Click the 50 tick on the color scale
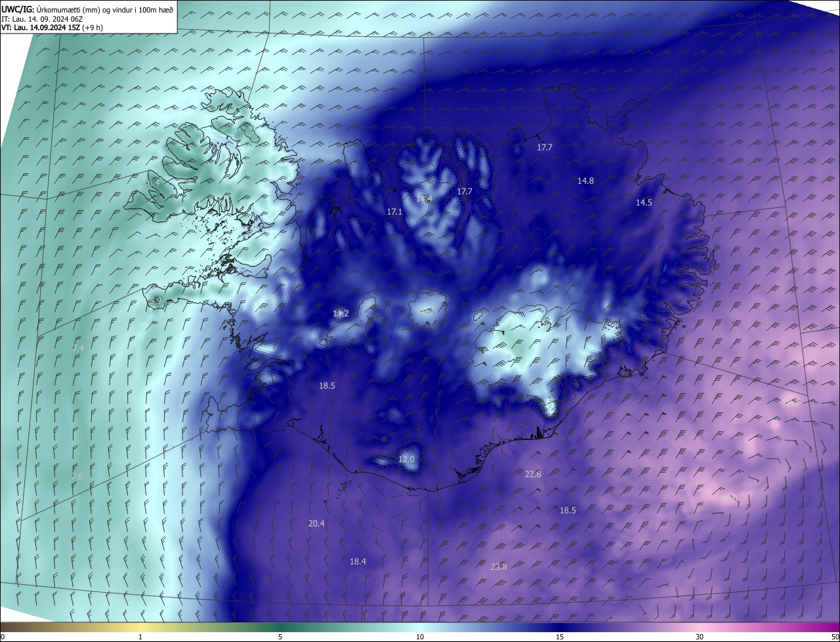 click(x=835, y=637)
